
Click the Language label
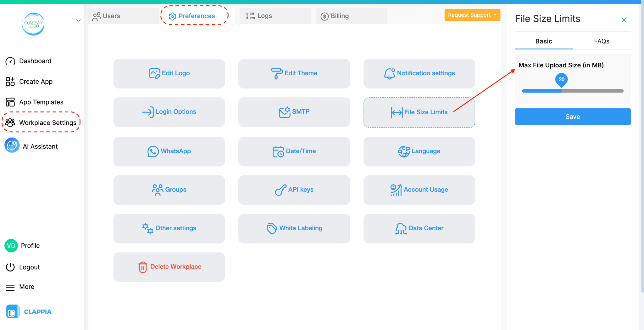[x=426, y=151]
